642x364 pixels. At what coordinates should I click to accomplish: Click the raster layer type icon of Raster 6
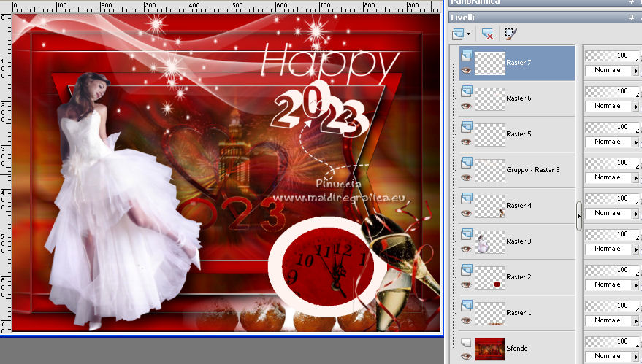click(467, 91)
